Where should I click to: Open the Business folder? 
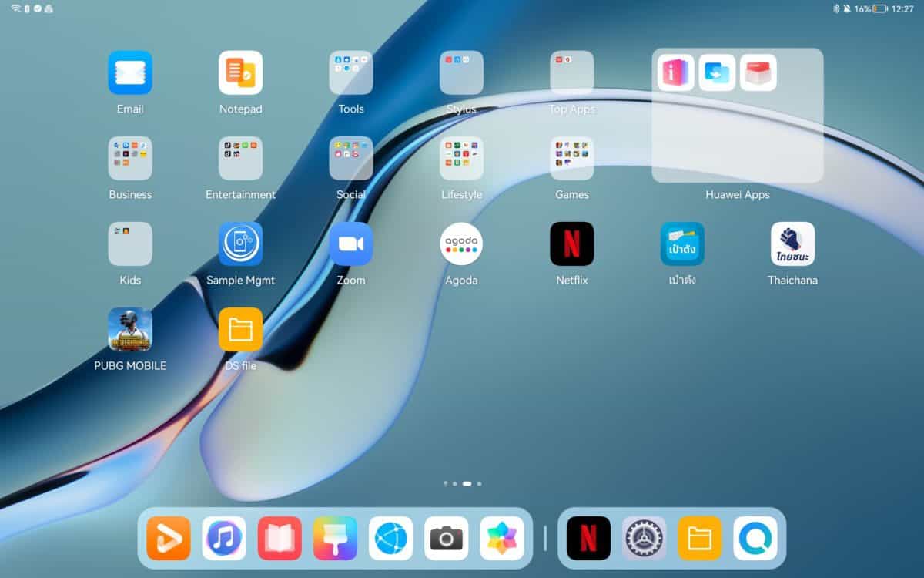130,158
